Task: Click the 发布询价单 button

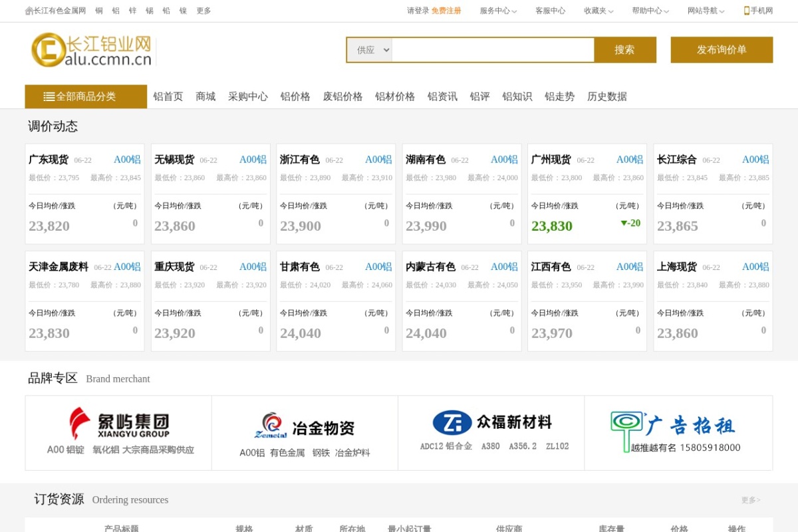Action: [x=722, y=50]
